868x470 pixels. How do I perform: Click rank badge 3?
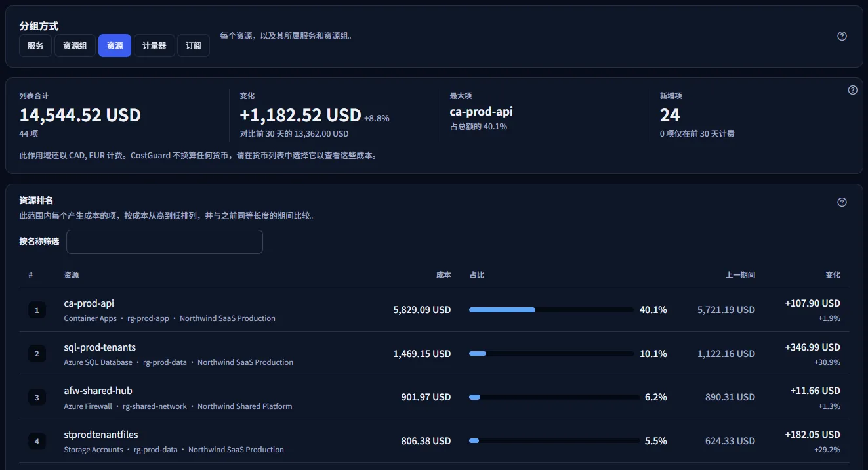click(37, 397)
